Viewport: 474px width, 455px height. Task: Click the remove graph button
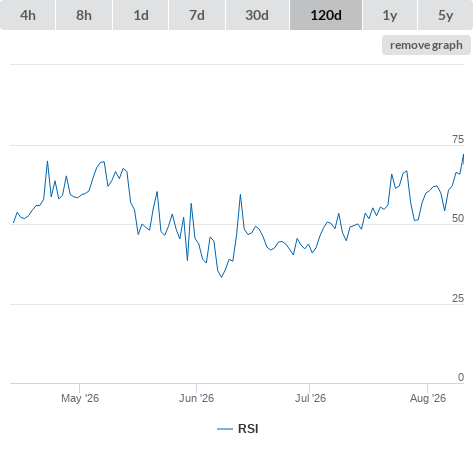coord(426,45)
